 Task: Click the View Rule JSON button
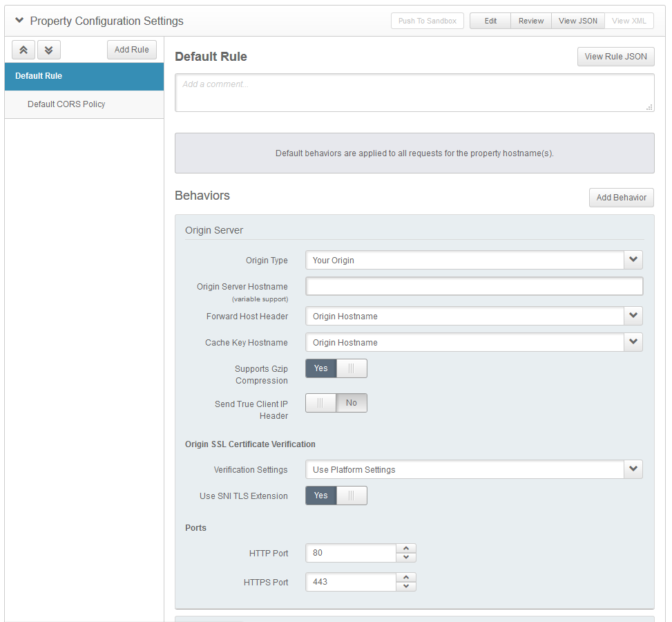click(x=615, y=57)
